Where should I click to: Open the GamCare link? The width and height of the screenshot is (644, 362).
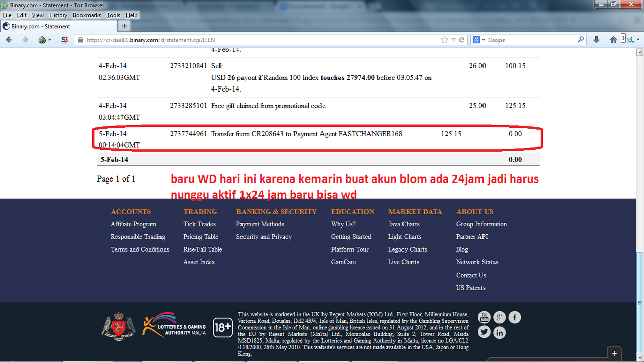[344, 262]
